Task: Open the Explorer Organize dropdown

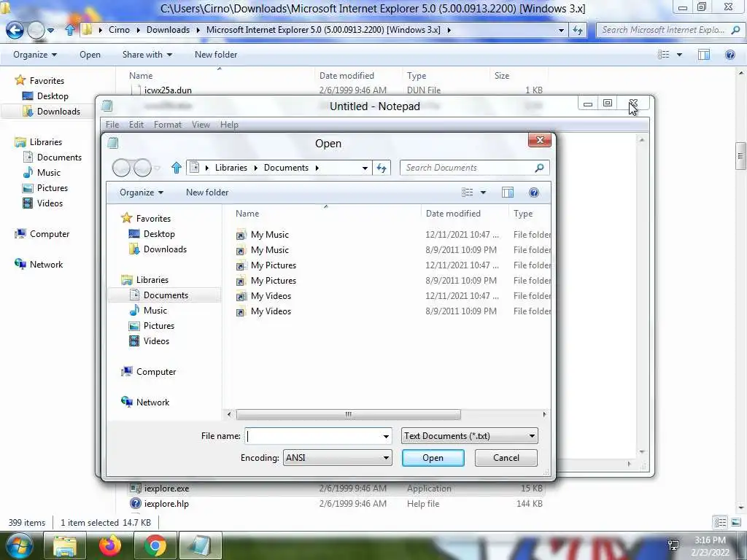Action: point(35,55)
